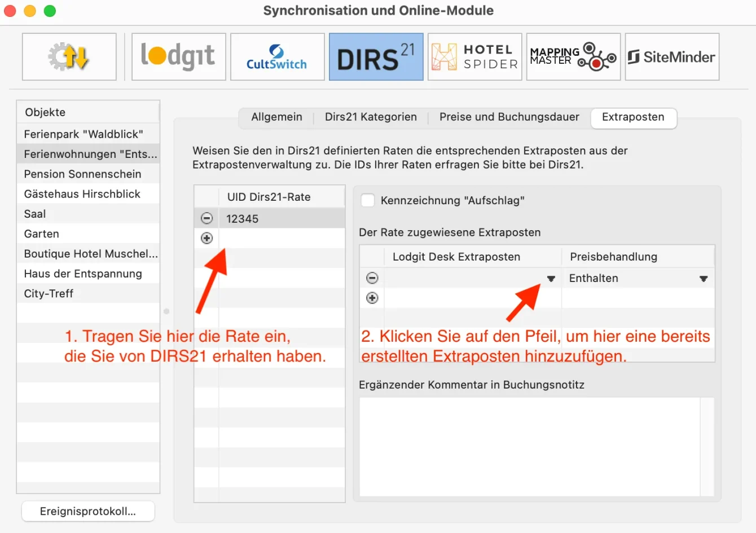Switch to the Preise und Buchungsdauer tab
Viewport: 756px width, 533px height.
click(x=509, y=117)
